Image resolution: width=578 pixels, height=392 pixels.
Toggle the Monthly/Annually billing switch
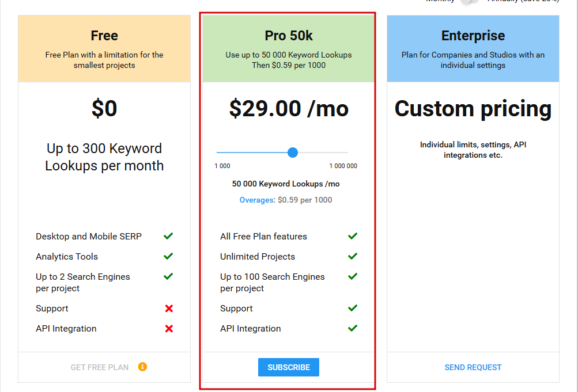470,1
